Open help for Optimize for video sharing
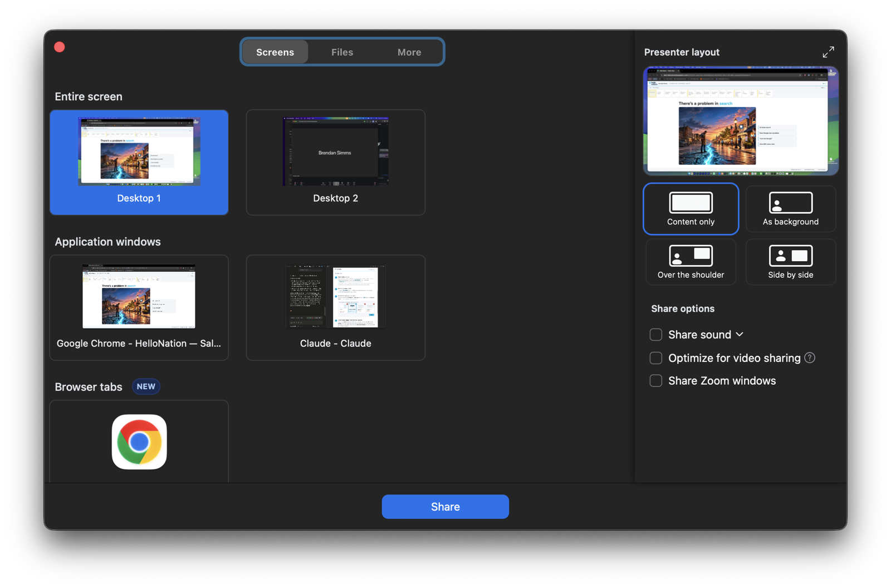This screenshot has width=891, height=588. (x=810, y=358)
